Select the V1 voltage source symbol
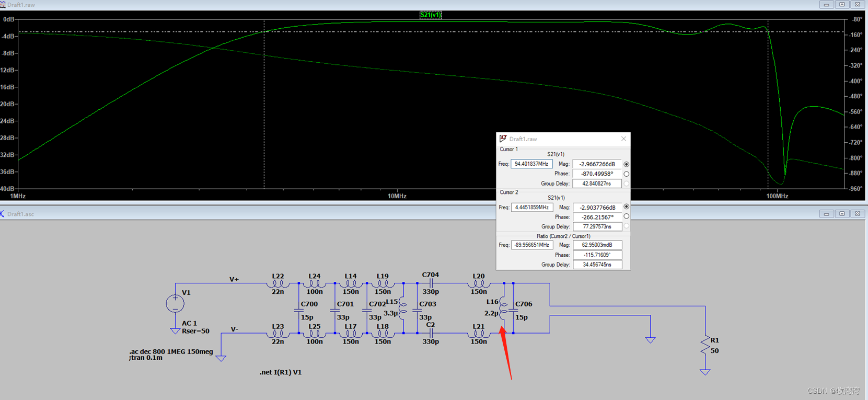Viewport: 868px width, 400px height. tap(175, 303)
